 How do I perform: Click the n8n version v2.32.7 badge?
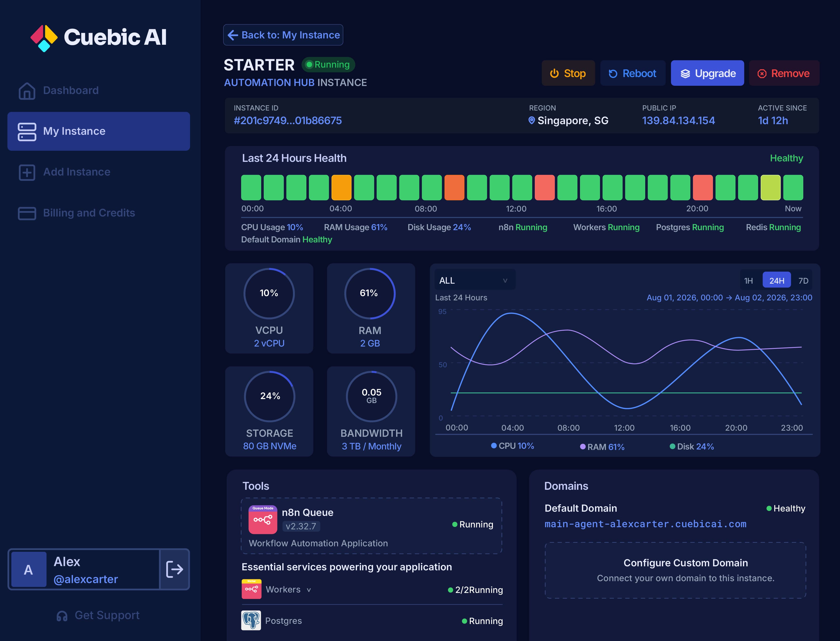click(x=301, y=526)
